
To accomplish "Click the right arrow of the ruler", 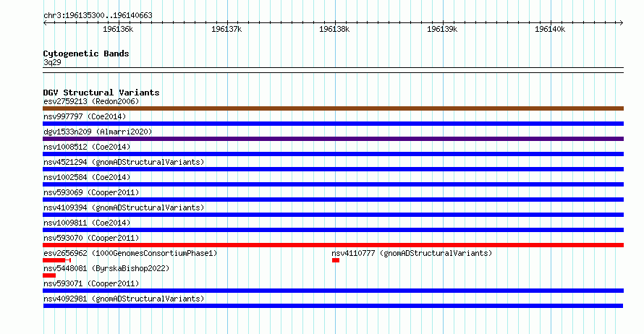I will 622,23.
